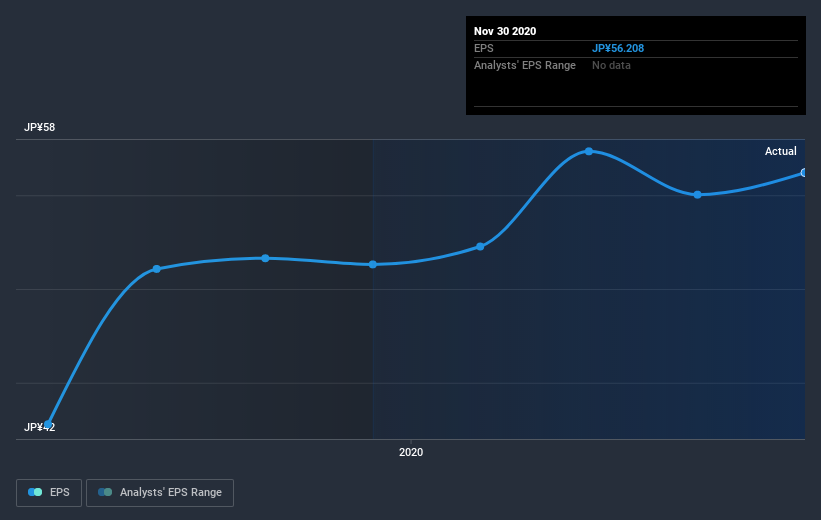Click the Nov 30 2020 tooltip date header

click(505, 31)
